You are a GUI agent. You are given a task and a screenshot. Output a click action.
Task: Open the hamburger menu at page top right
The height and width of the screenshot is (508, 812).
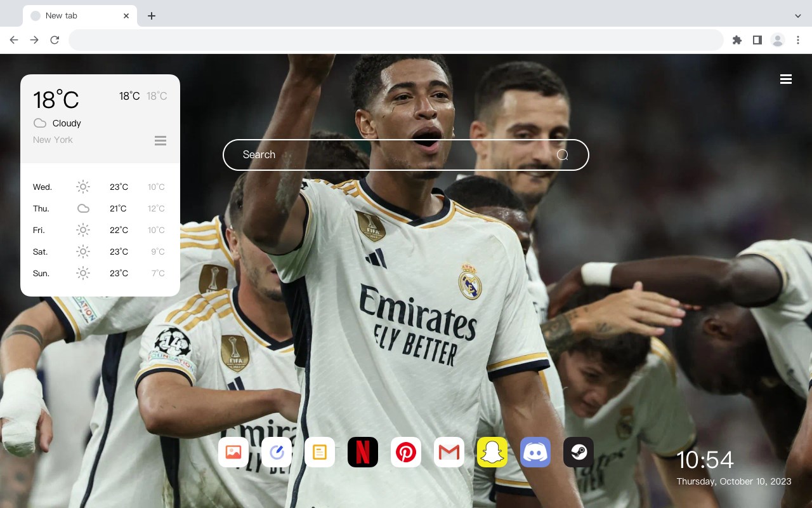click(786, 79)
